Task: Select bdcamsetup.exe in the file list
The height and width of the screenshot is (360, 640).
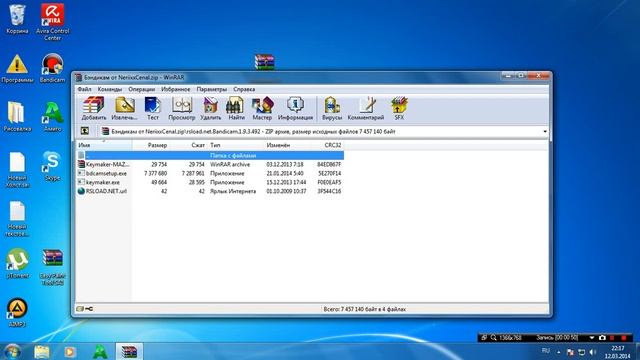Action: 210,173
